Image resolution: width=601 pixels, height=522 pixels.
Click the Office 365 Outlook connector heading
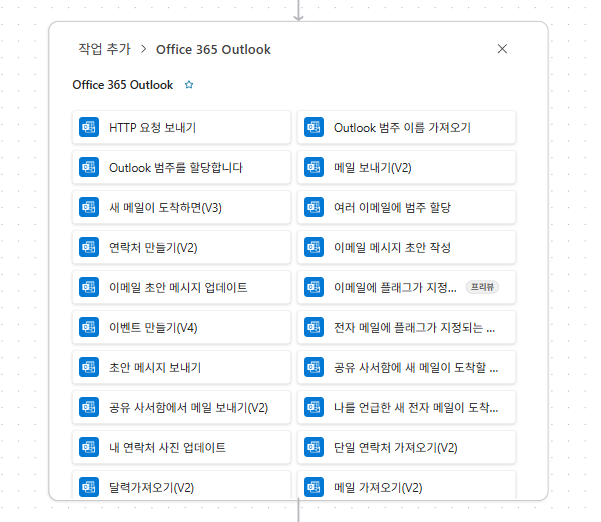point(123,85)
